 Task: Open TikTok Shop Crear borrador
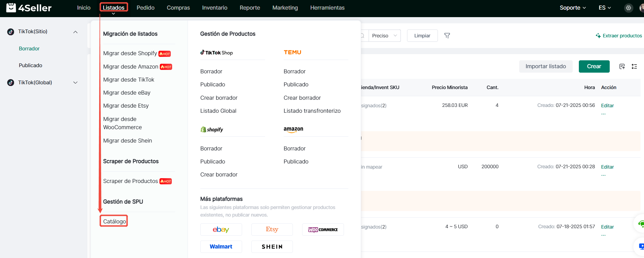coord(219,98)
